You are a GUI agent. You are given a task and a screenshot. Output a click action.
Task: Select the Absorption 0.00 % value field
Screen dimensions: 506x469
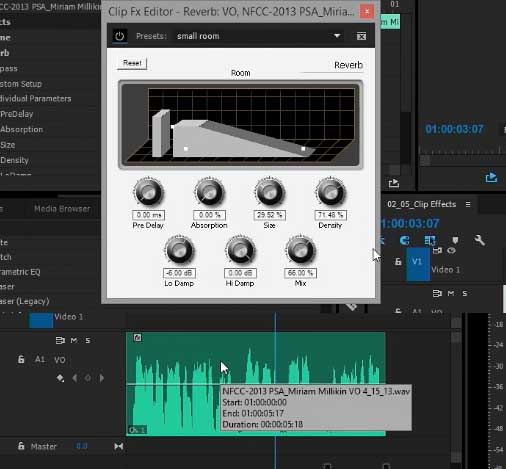click(x=210, y=215)
